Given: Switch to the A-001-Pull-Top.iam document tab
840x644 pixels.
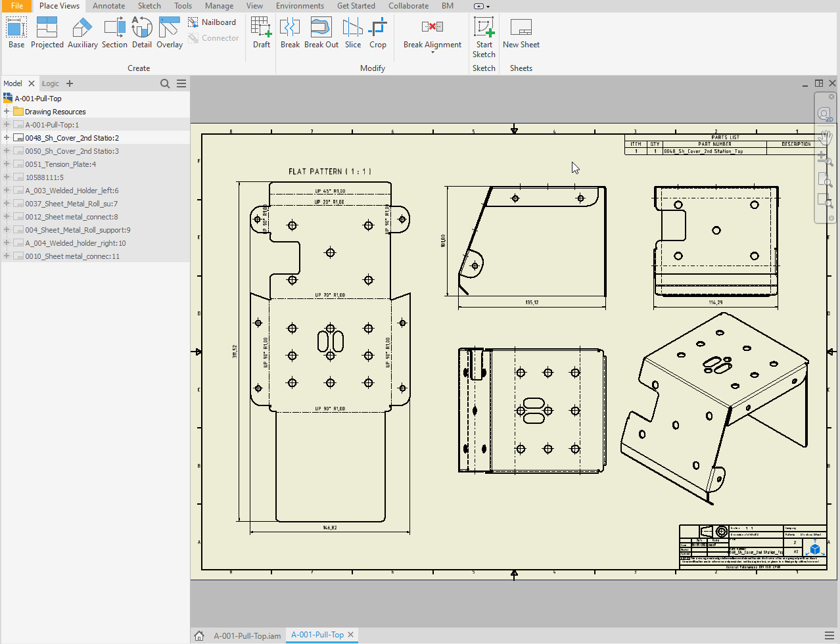Looking at the screenshot, I should click(247, 635).
